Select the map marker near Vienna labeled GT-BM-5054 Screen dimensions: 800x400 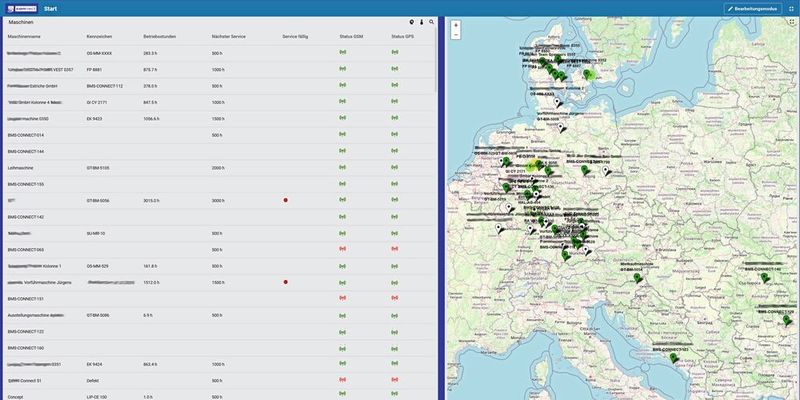point(637,278)
